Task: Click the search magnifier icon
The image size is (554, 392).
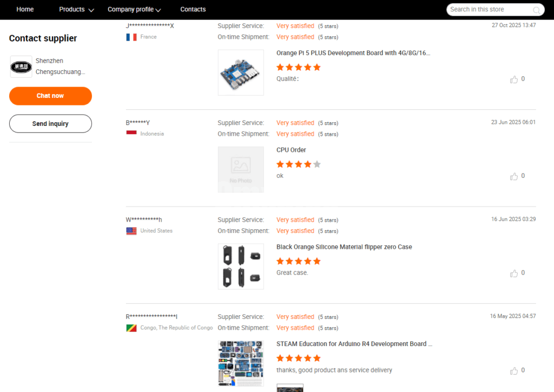Action: pos(537,10)
